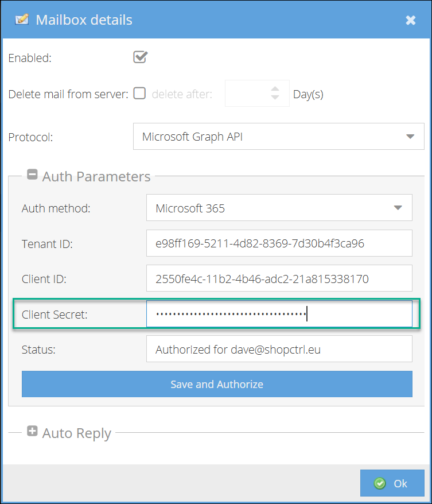The width and height of the screenshot is (432, 504).
Task: Click the Client ID input field
Action: [x=279, y=278]
